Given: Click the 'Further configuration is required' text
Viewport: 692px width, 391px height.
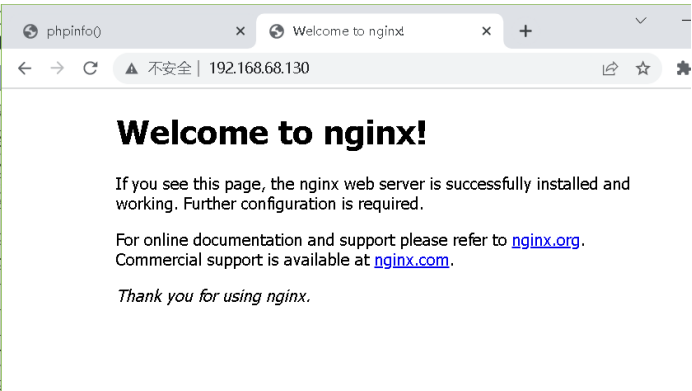Looking at the screenshot, I should (x=303, y=204).
